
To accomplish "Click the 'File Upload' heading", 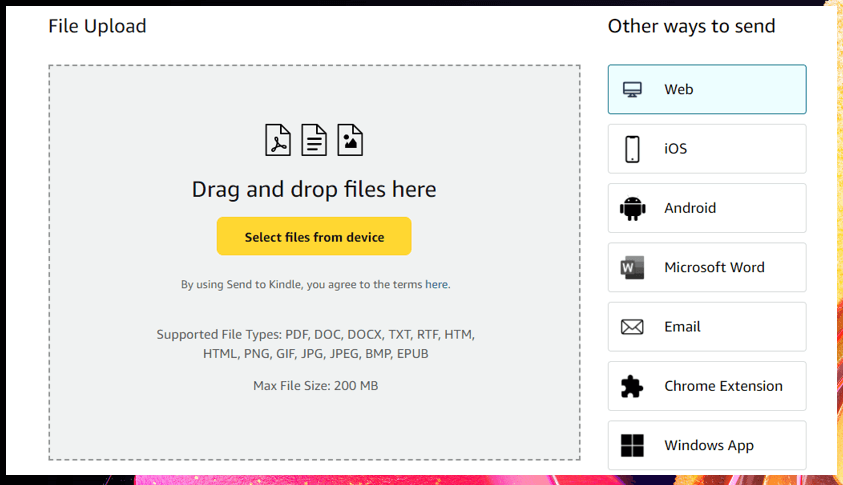I will [97, 26].
